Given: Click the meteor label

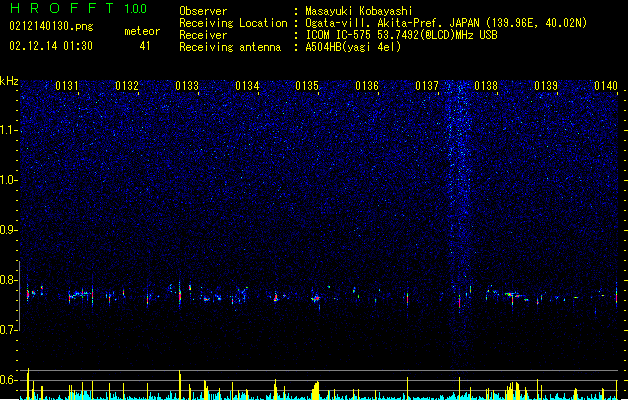Looking at the screenshot, I should click(142, 31).
